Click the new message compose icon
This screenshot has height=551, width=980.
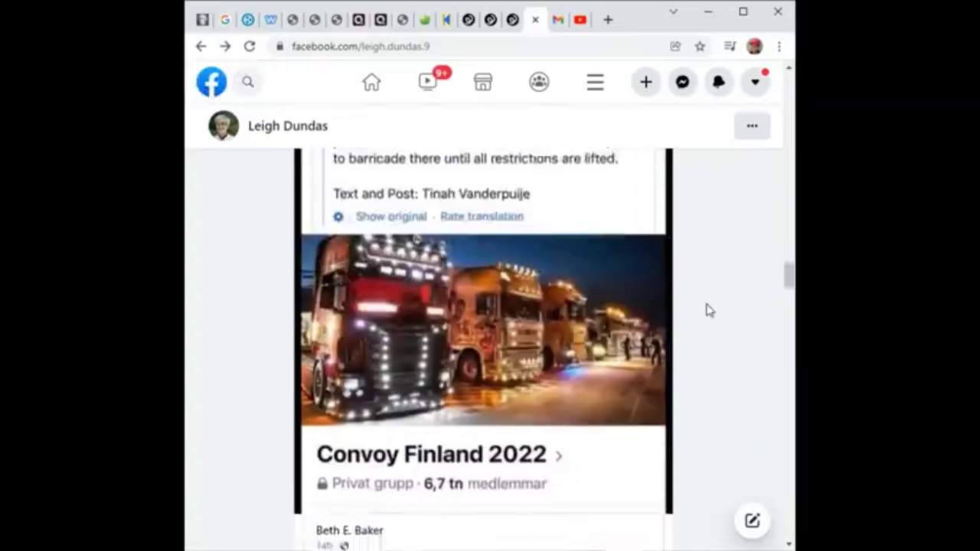[752, 520]
